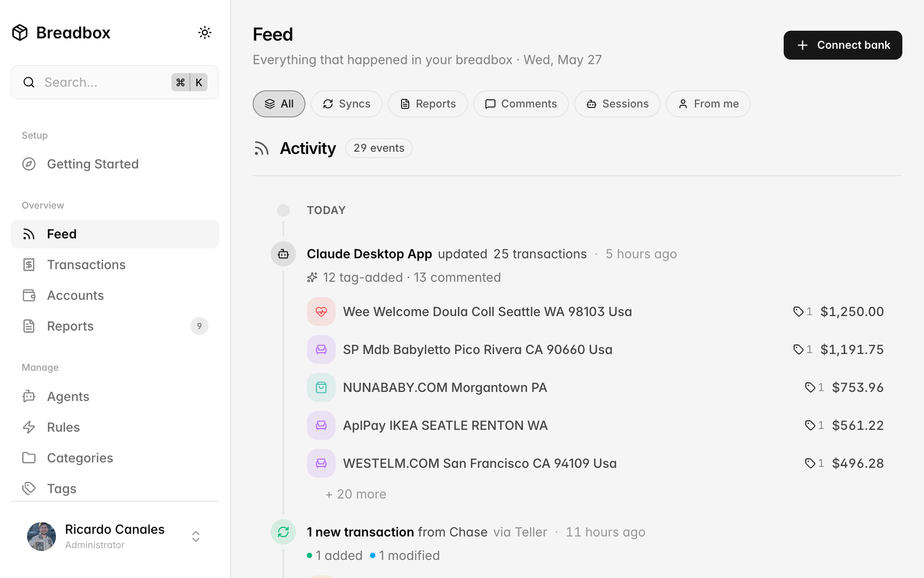Open the Claude Desktop App link

(x=370, y=254)
